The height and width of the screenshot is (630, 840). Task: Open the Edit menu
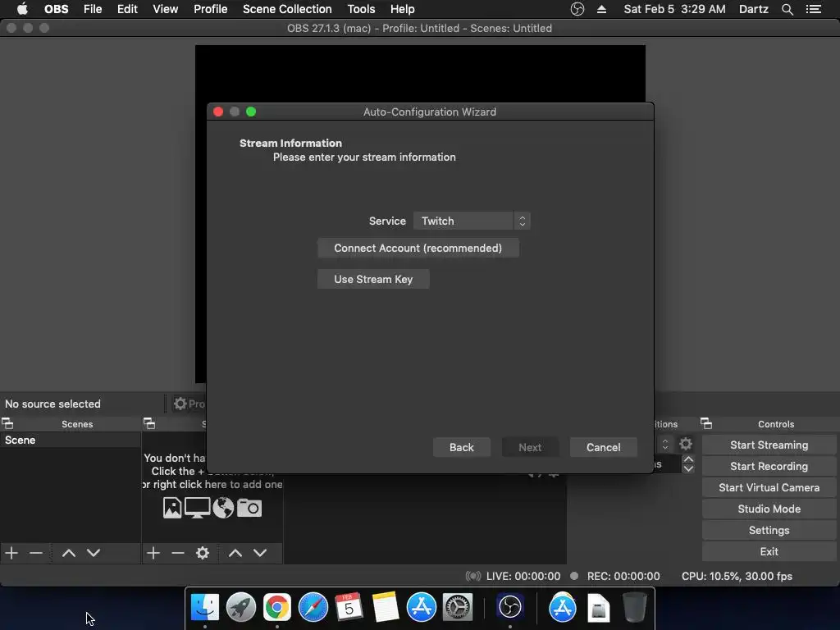127,9
